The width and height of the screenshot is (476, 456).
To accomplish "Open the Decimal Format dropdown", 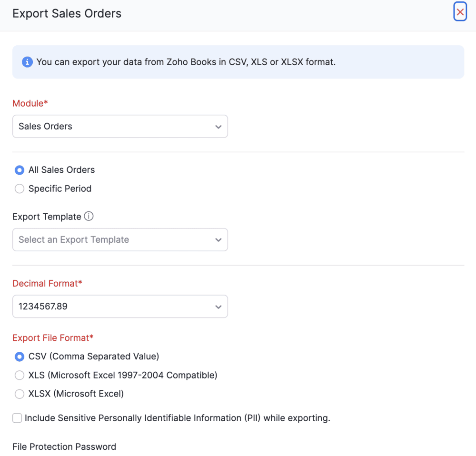I will (x=120, y=307).
